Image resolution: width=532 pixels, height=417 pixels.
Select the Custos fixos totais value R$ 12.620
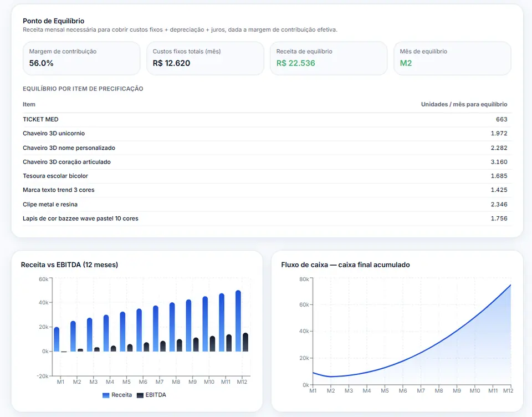tap(171, 63)
